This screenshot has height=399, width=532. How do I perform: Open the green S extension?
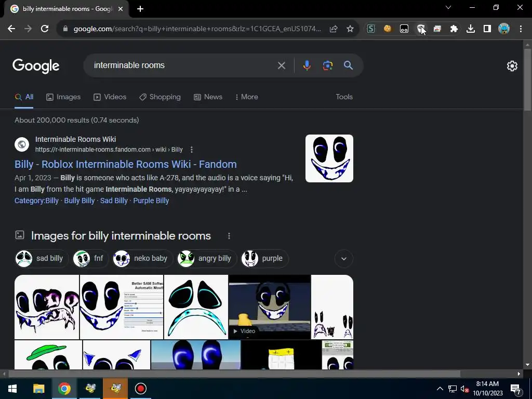[371, 29]
